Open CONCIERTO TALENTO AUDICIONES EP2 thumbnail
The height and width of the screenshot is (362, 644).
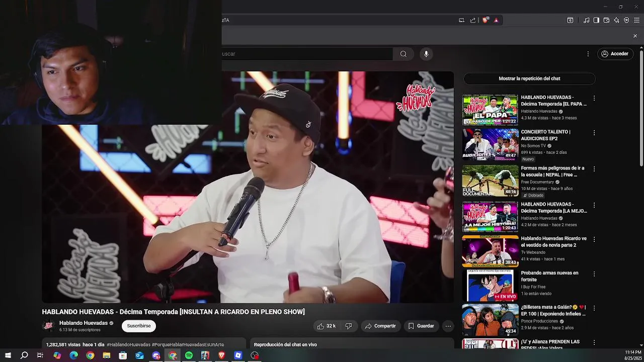coord(490,144)
